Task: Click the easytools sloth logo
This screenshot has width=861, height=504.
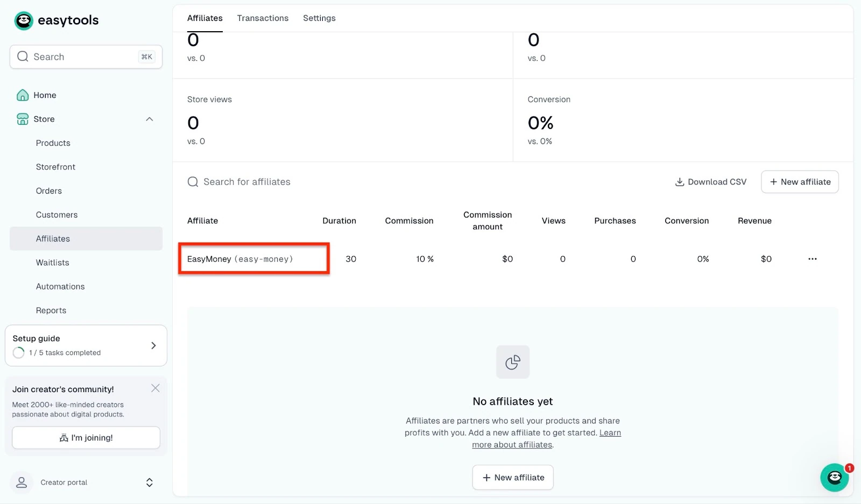Action: [x=24, y=20]
